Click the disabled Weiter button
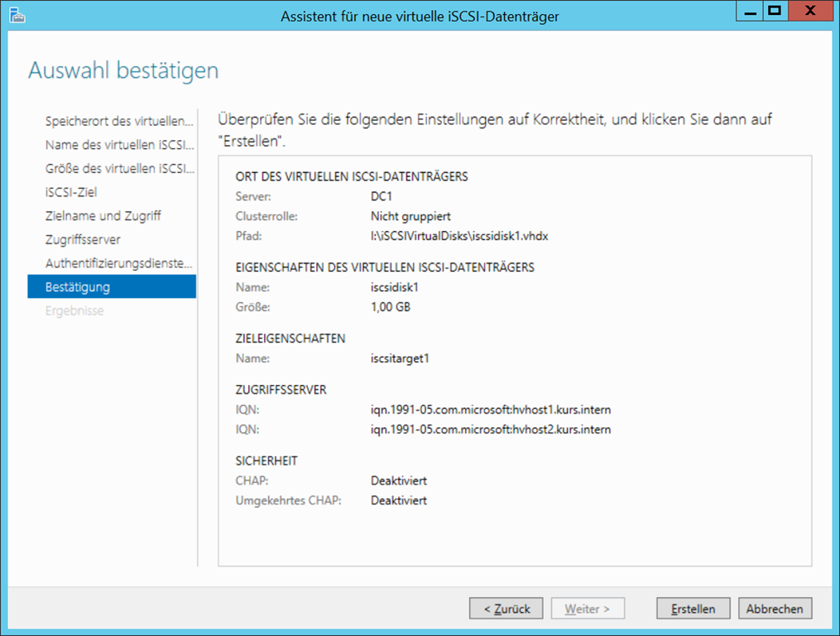This screenshot has height=636, width=840. pyautogui.click(x=587, y=609)
